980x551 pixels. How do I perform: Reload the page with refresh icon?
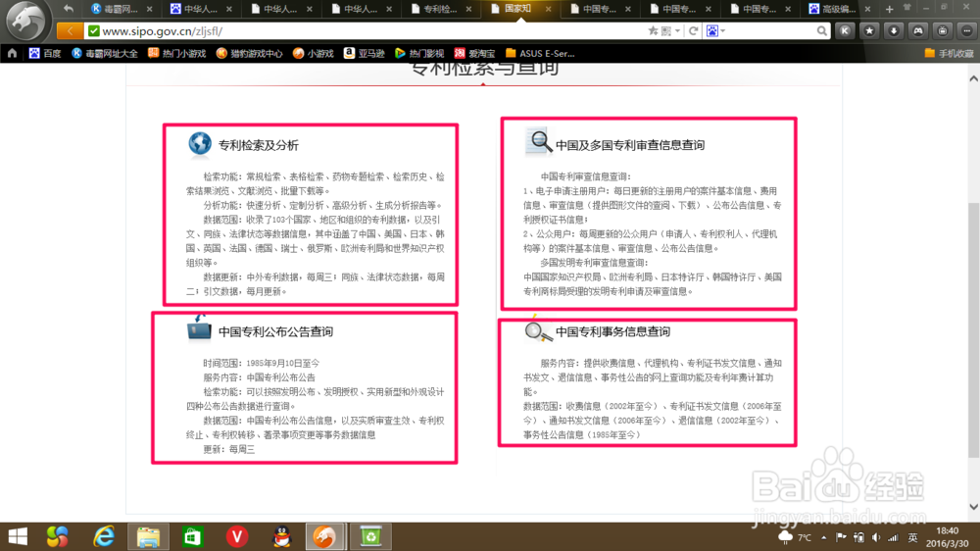693,30
